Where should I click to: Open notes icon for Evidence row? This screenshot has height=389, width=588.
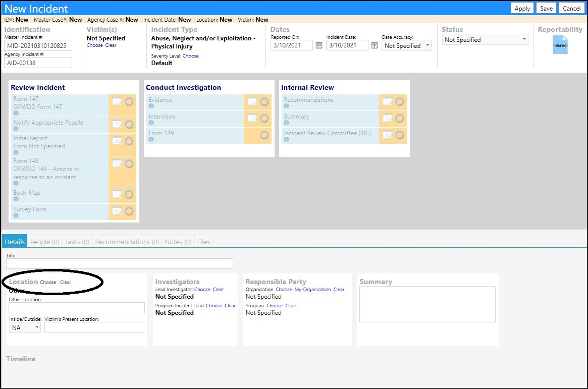(x=252, y=101)
